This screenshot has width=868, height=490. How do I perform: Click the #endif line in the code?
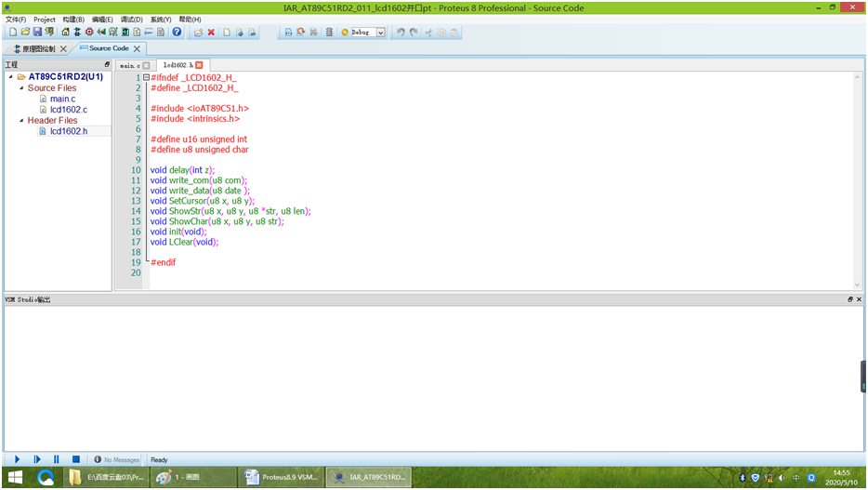pyautogui.click(x=164, y=262)
